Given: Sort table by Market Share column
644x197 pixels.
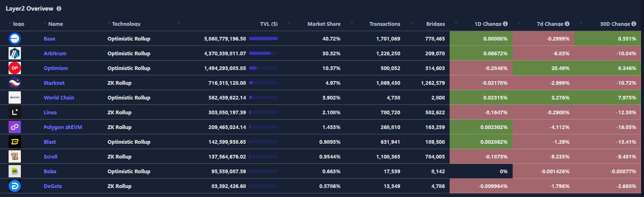Looking at the screenshot, I should [324, 24].
